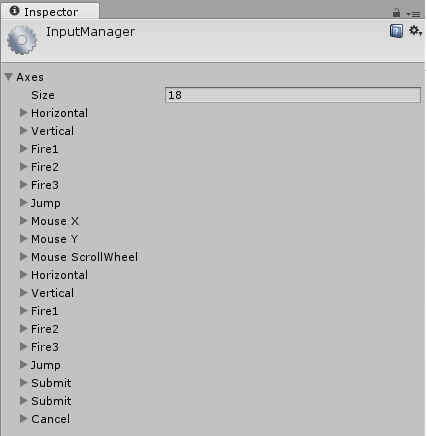Expand the Mouse ScrollWheel axis

point(23,257)
